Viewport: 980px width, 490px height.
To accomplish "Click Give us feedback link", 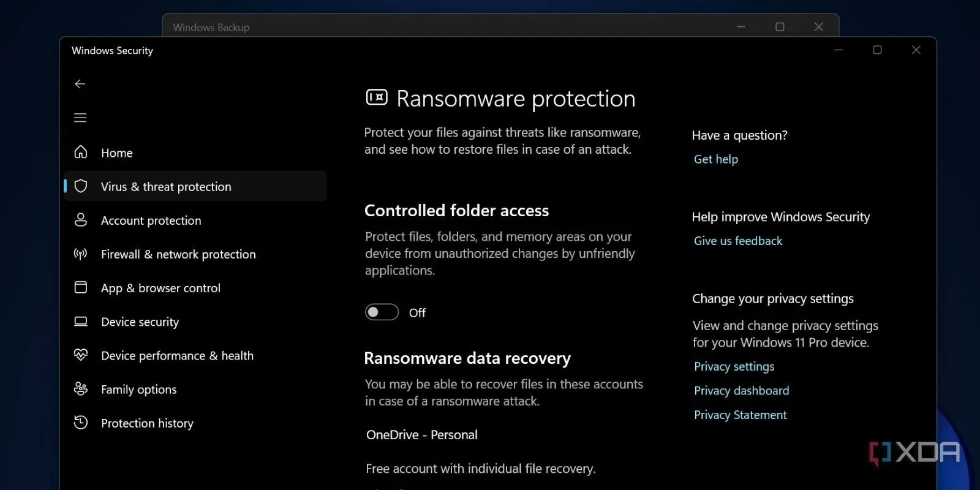I will click(x=738, y=241).
